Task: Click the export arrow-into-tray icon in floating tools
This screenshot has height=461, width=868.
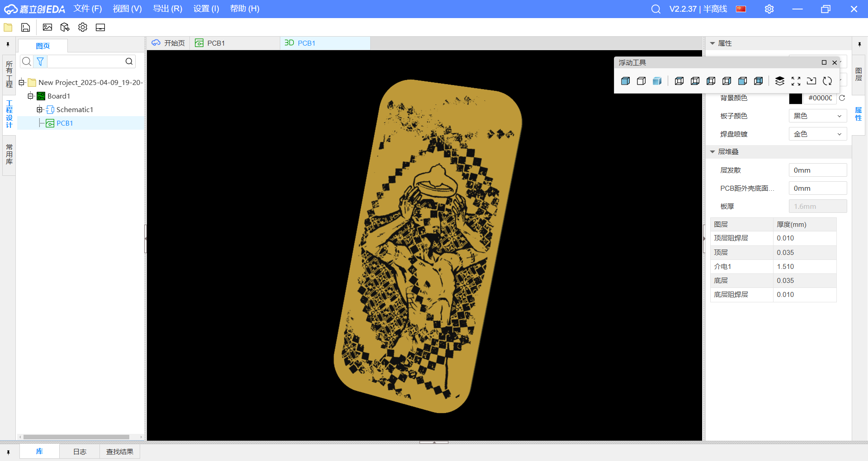Action: (x=812, y=81)
